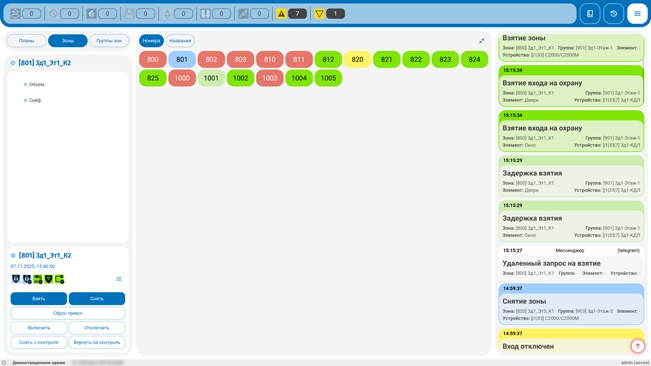
Task: Select zone chip 1002
Action: coord(240,78)
